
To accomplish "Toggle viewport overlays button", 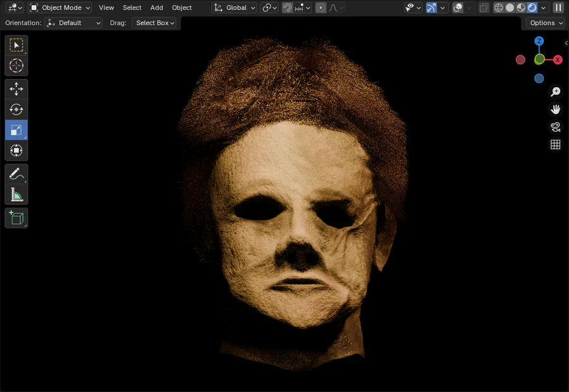I will click(458, 8).
